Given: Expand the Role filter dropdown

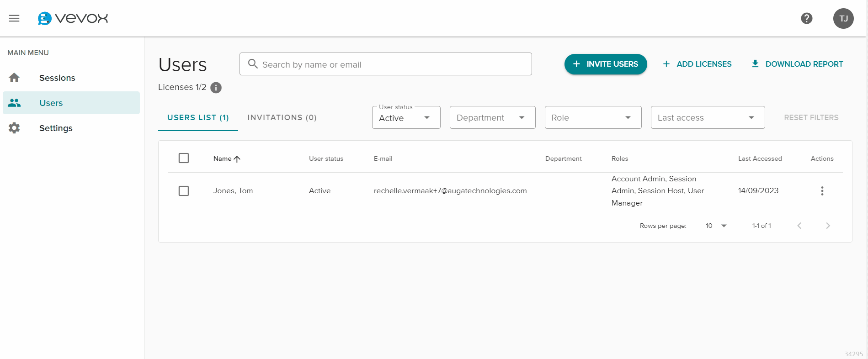Looking at the screenshot, I should (x=593, y=118).
